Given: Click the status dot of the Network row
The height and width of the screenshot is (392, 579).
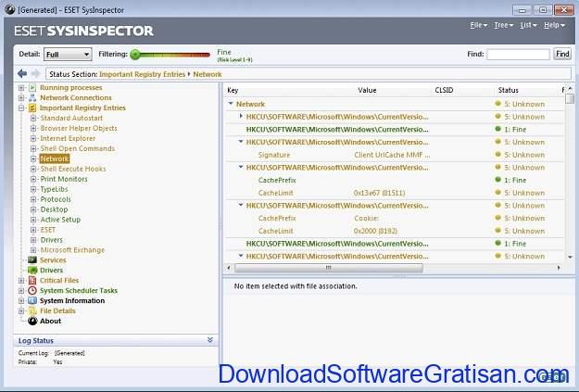Looking at the screenshot, I should pyautogui.click(x=497, y=104).
